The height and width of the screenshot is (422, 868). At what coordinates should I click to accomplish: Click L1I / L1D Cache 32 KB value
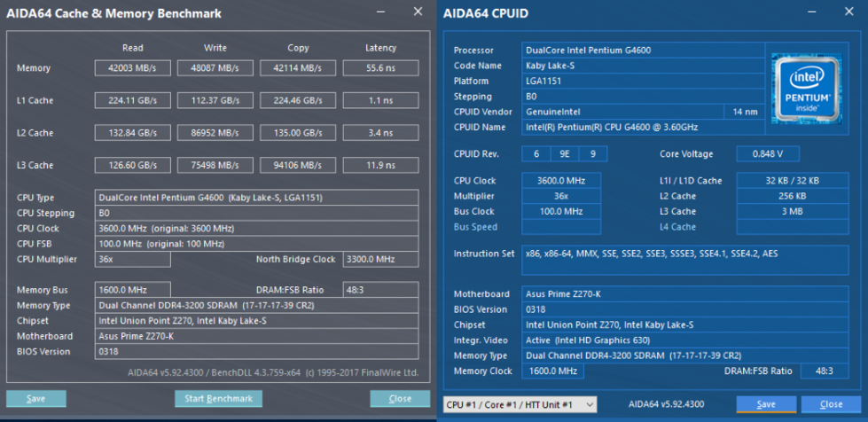(792, 181)
